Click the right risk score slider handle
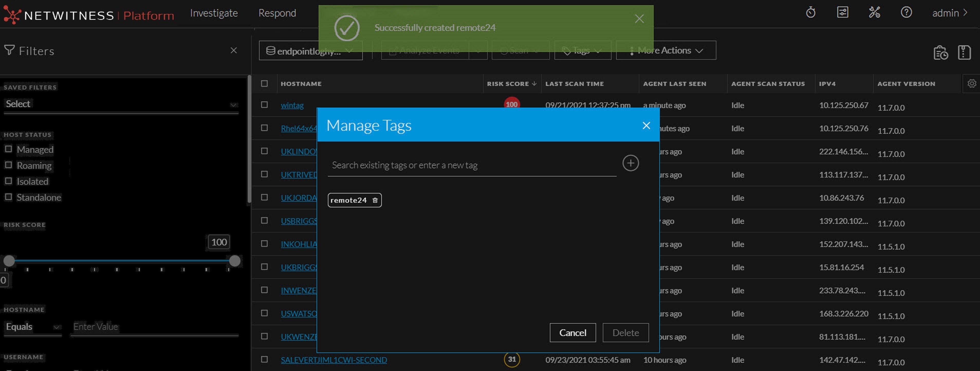This screenshot has height=371, width=980. 235,261
